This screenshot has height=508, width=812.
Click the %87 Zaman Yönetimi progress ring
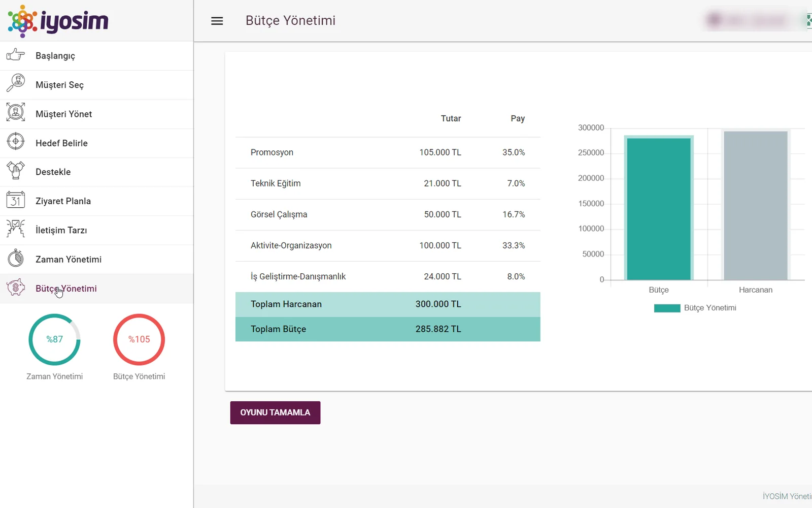(54, 339)
